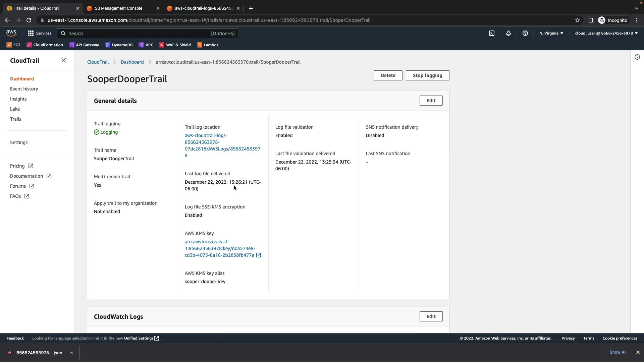Bookmark page with star icon
This screenshot has width=644, height=362.
[x=577, y=20]
